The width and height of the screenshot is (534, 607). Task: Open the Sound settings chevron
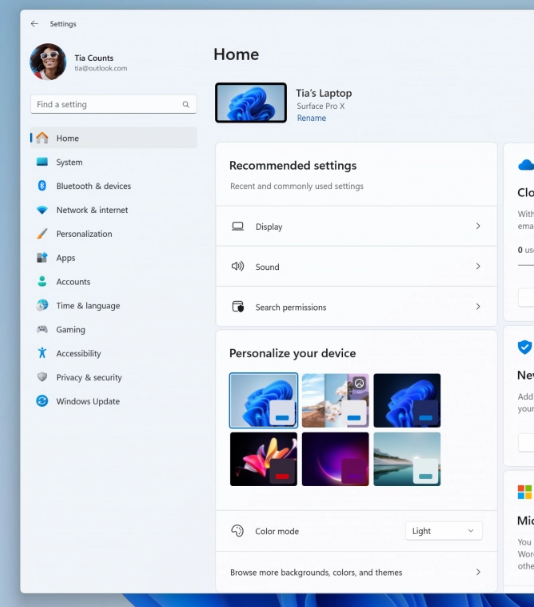point(478,266)
